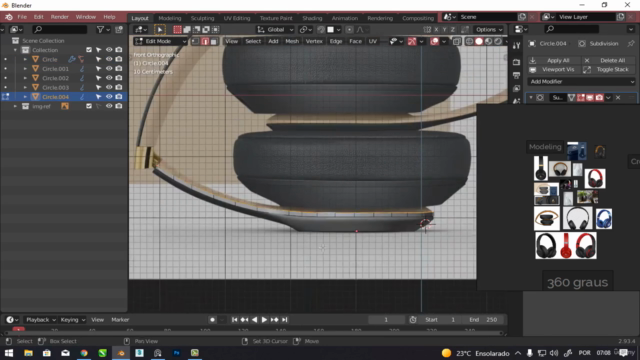The width and height of the screenshot is (640, 360).
Task: Select material preview shading
Action: [488, 41]
